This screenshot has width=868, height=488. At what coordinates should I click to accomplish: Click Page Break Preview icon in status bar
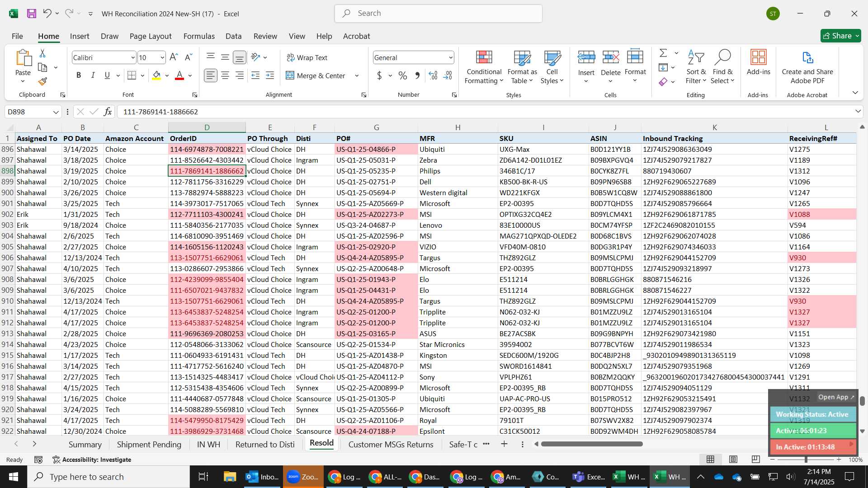pyautogui.click(x=755, y=460)
